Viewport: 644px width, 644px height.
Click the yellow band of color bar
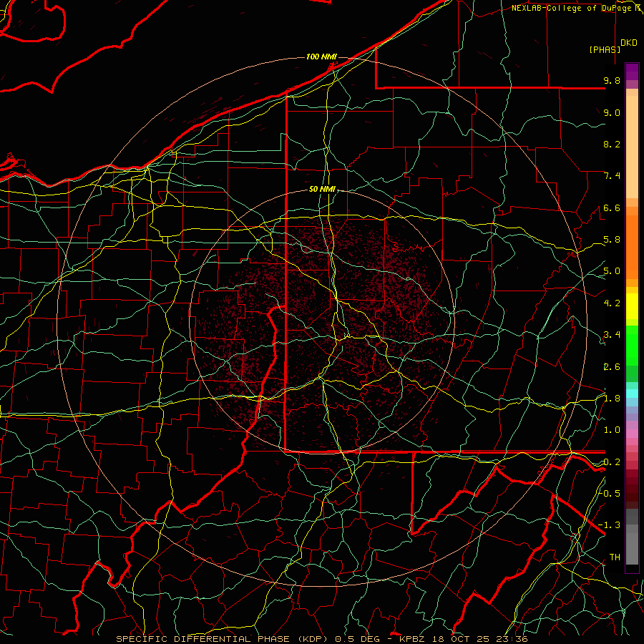632,306
